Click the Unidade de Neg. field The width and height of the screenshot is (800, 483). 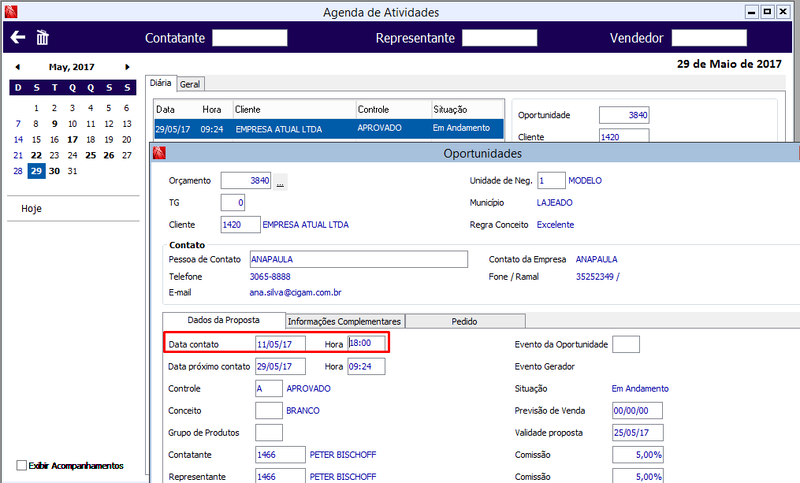click(x=552, y=181)
